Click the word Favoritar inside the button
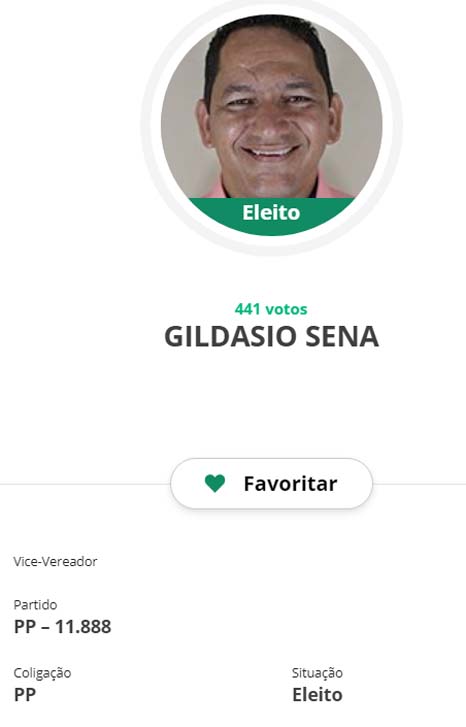466x727 pixels. tap(290, 484)
